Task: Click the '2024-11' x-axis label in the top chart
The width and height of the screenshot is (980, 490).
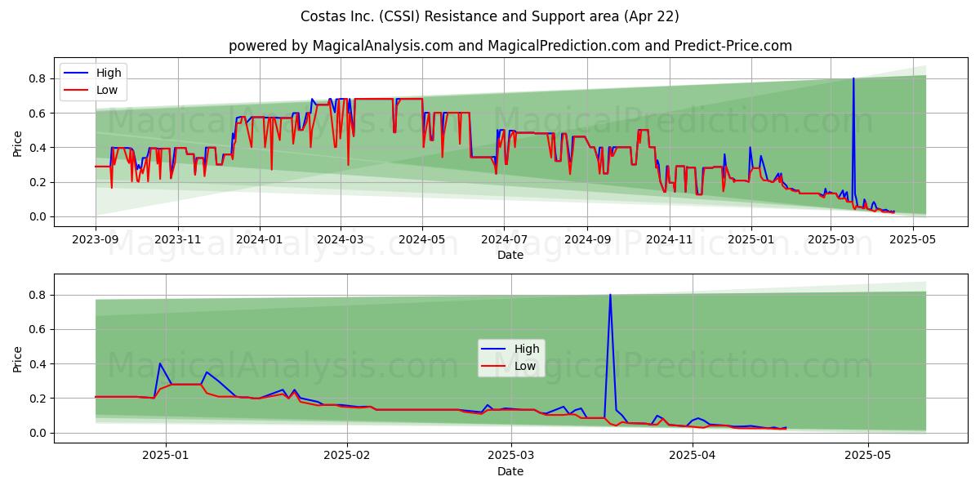Action: click(669, 239)
